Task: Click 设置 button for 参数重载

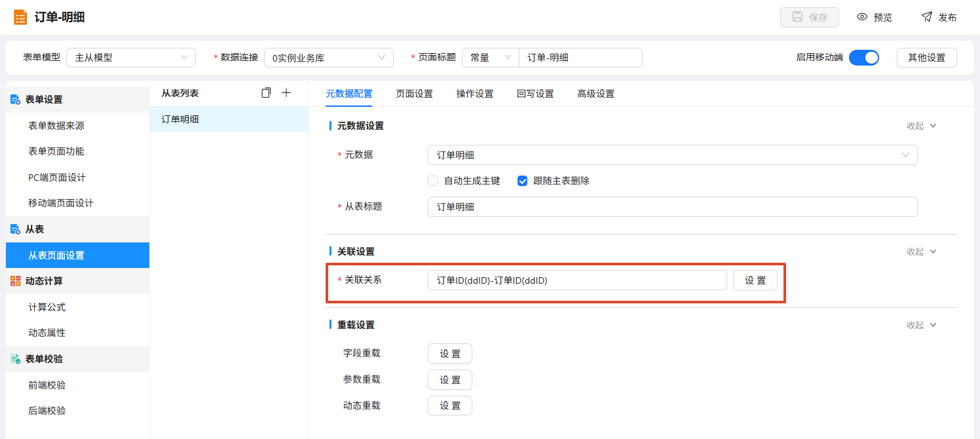Action: click(450, 380)
